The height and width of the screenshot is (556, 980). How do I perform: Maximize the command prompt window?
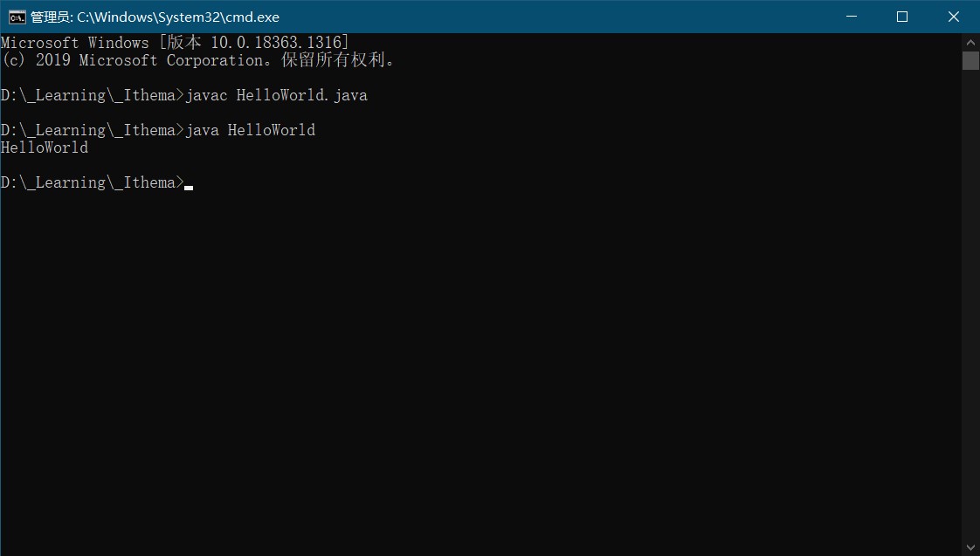point(902,17)
